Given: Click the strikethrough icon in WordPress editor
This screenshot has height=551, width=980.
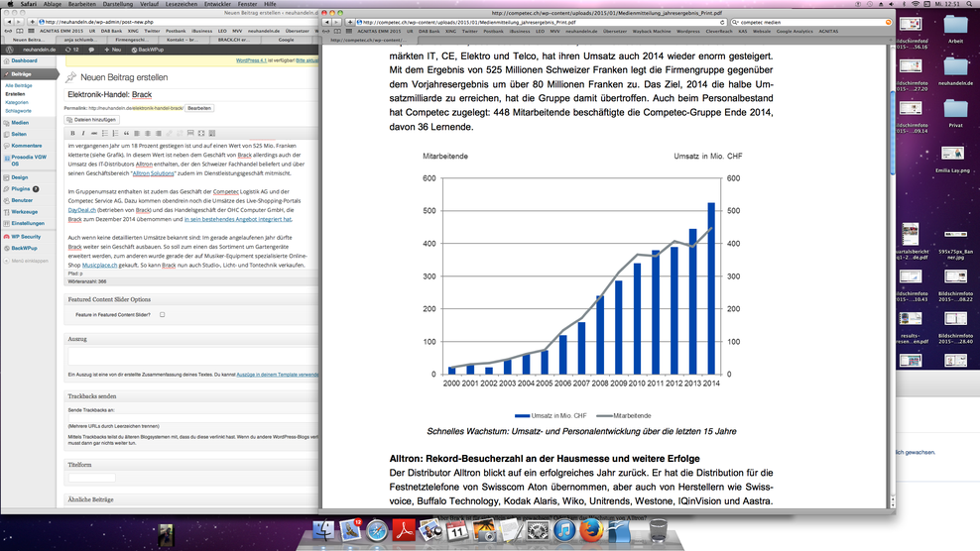Looking at the screenshot, I should 94,133.
